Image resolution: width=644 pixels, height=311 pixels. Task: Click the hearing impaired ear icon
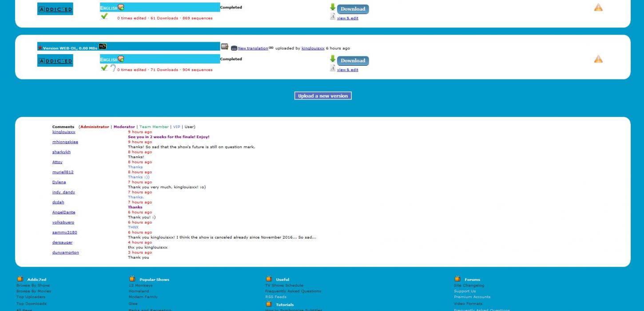[113, 68]
